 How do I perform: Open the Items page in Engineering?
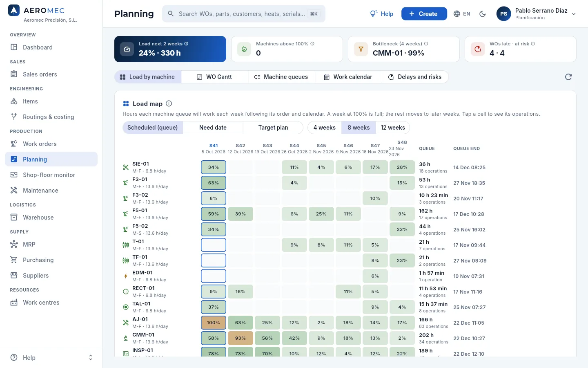click(51, 101)
